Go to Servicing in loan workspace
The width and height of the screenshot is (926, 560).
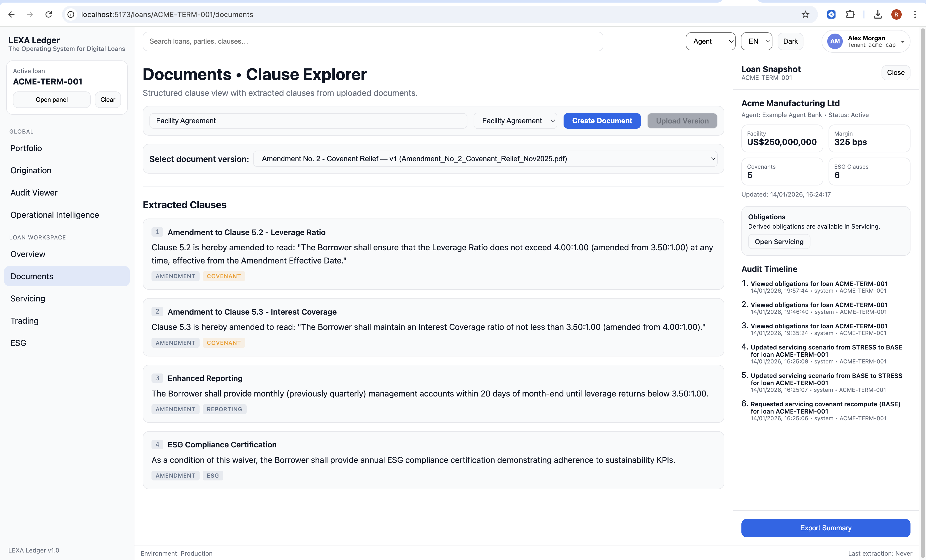tap(28, 299)
